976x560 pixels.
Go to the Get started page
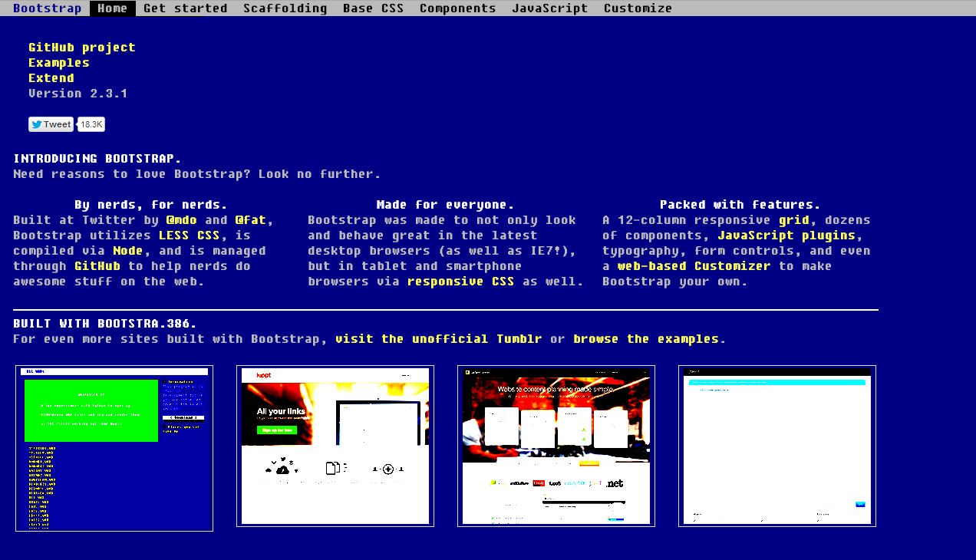185,8
